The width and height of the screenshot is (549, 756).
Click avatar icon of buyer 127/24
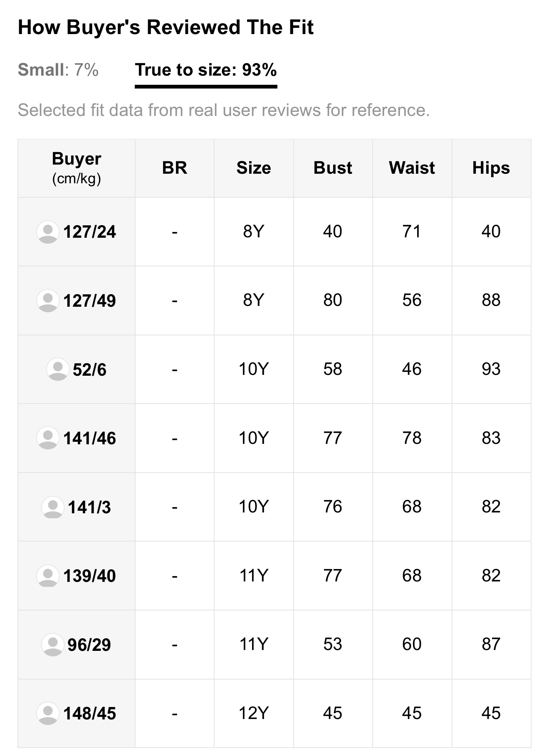(48, 232)
